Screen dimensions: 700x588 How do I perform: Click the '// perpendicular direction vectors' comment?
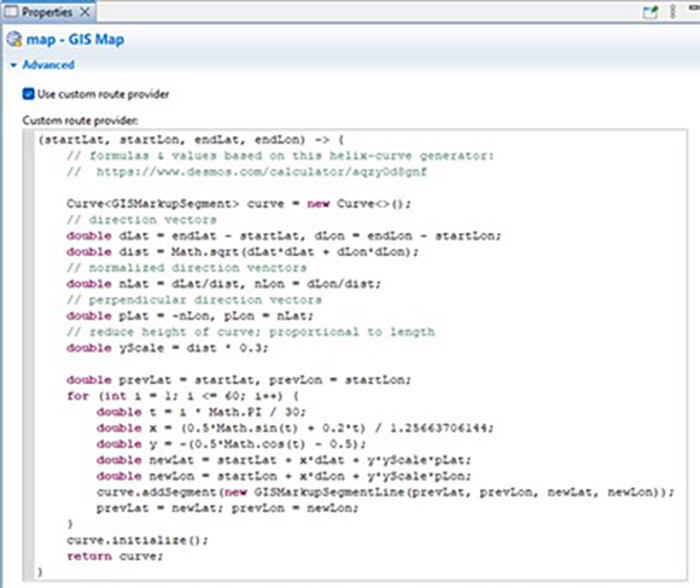point(194,300)
